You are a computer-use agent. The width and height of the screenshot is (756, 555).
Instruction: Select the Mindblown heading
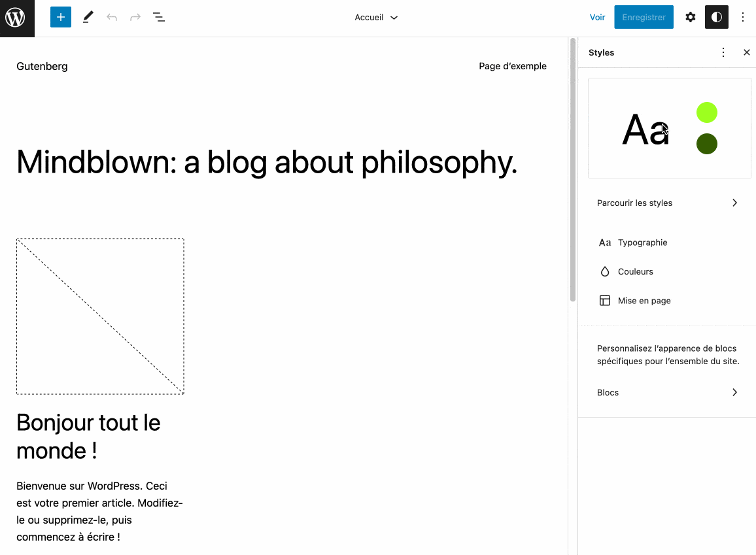267,162
